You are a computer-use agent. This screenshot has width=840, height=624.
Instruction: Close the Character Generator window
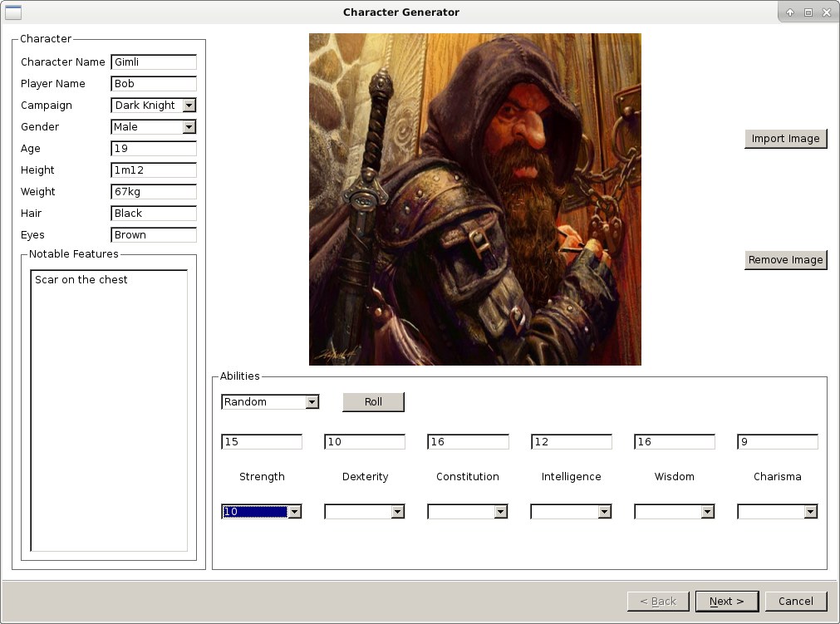pos(827,12)
